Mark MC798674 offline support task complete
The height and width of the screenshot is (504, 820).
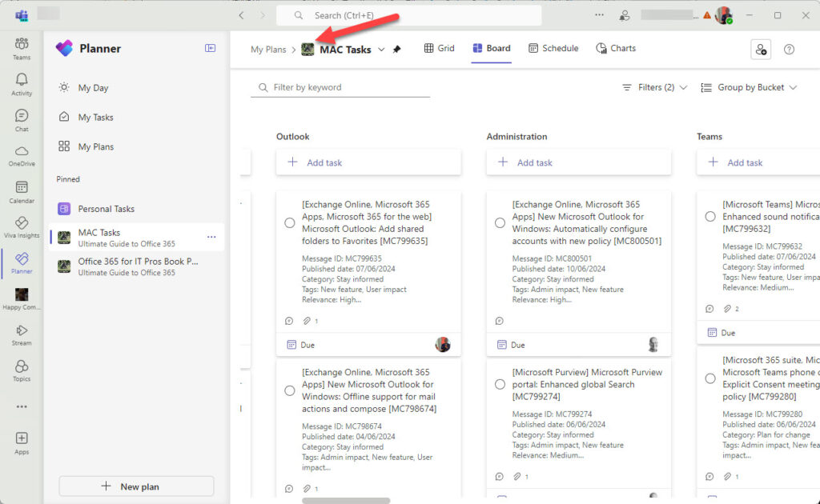pyautogui.click(x=290, y=390)
